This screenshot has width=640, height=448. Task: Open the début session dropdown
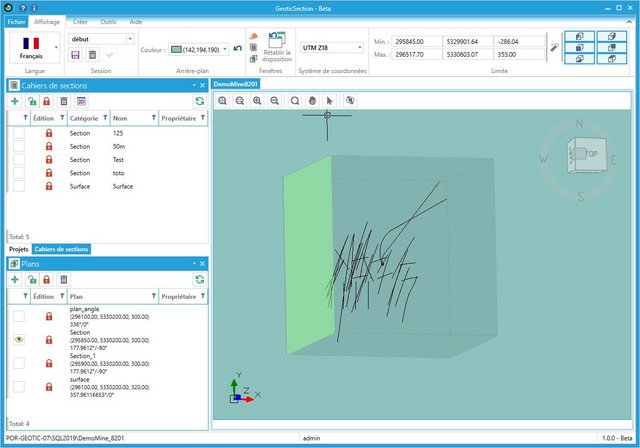[x=130, y=39]
